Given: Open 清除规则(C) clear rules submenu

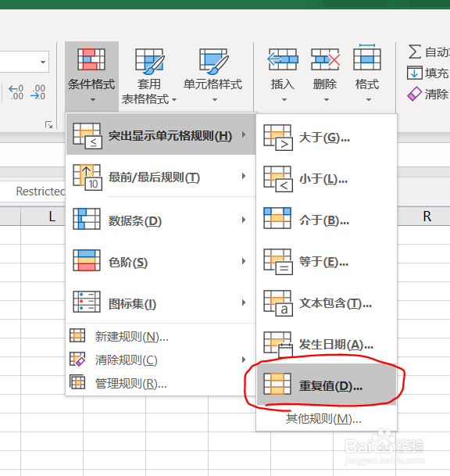Looking at the screenshot, I should pos(161,360).
